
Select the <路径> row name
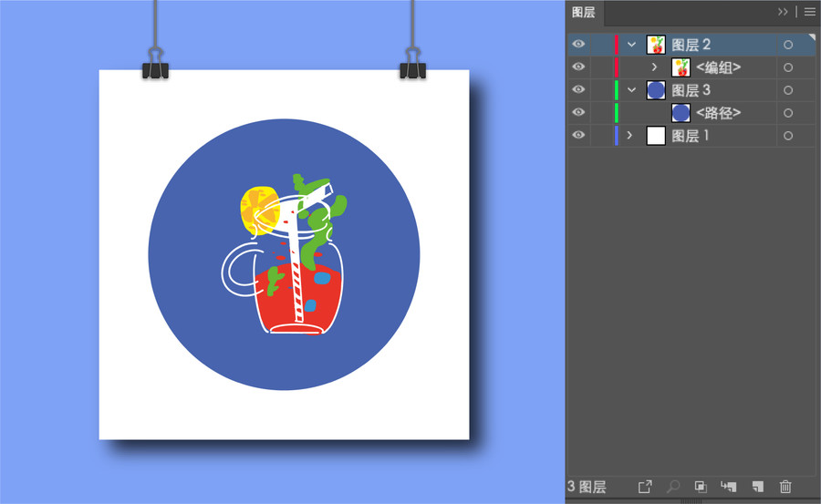719,113
